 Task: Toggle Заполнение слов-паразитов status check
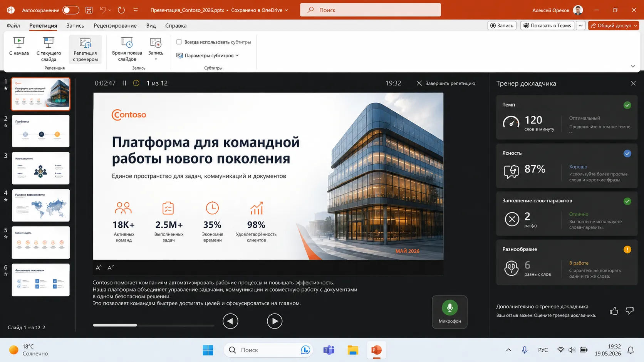627,201
